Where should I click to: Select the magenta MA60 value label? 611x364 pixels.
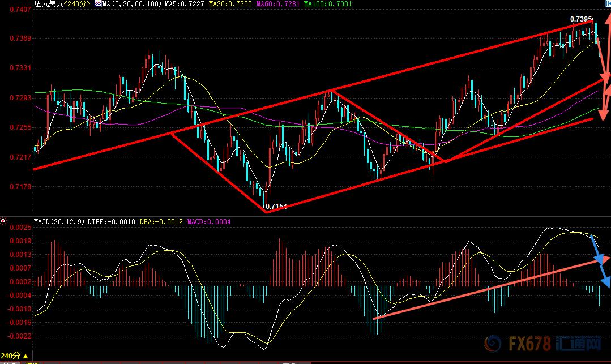[x=279, y=4]
